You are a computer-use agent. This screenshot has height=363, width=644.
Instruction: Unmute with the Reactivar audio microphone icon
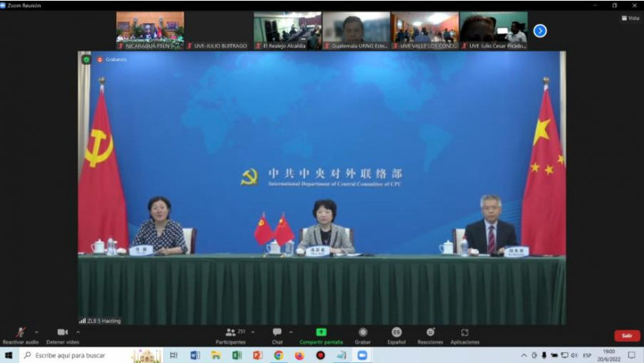pyautogui.click(x=20, y=333)
